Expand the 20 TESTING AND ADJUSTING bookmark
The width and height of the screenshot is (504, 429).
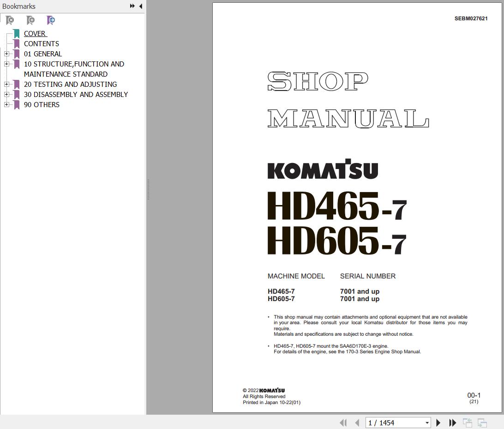tap(6, 84)
